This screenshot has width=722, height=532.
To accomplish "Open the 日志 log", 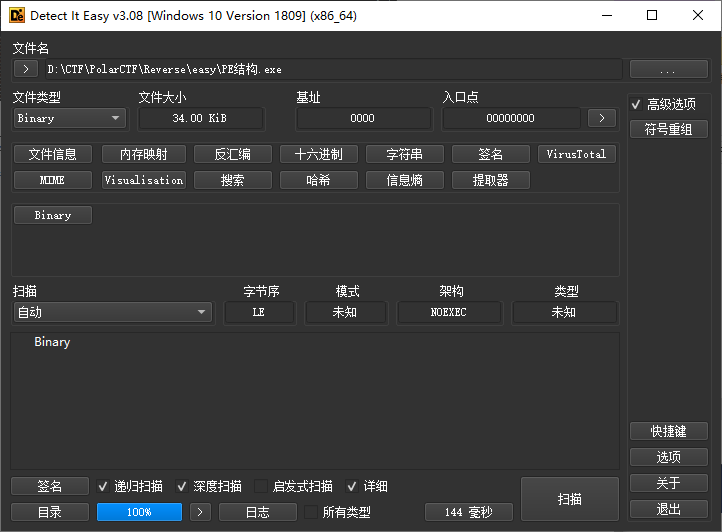I will tap(258, 512).
